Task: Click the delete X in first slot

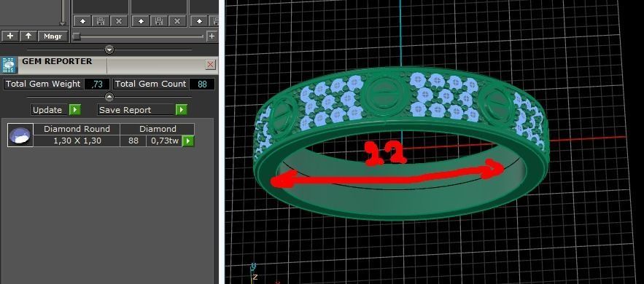Action: tap(119, 21)
